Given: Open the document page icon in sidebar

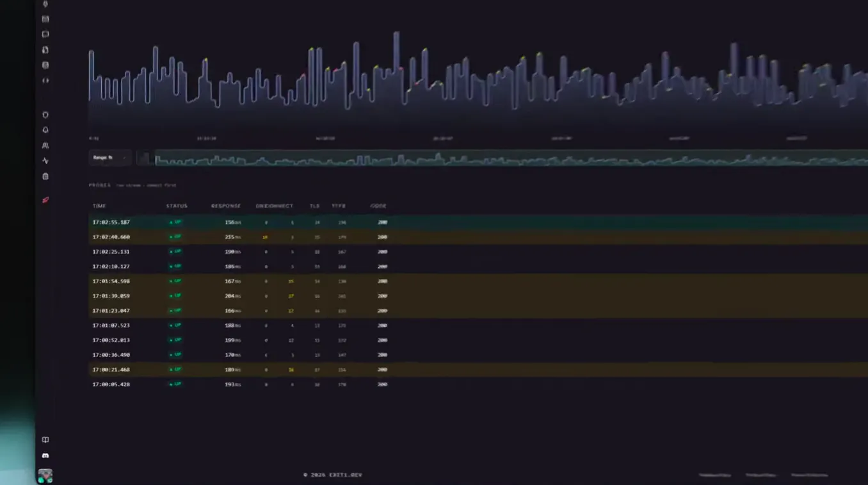Looking at the screenshot, I should [45, 50].
